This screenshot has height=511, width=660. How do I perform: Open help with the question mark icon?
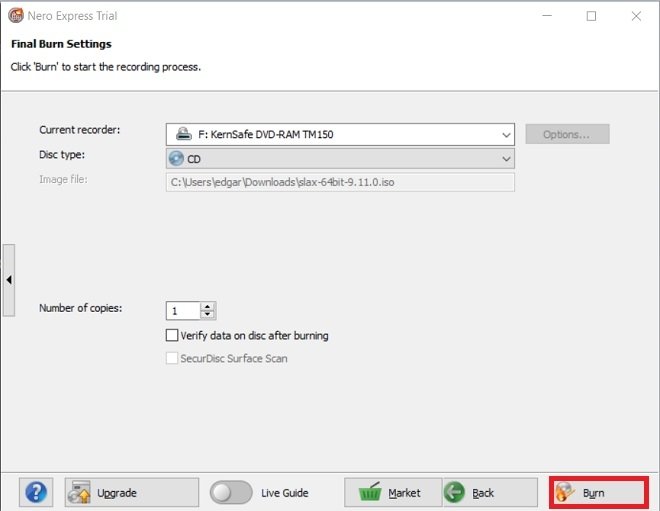pos(36,492)
